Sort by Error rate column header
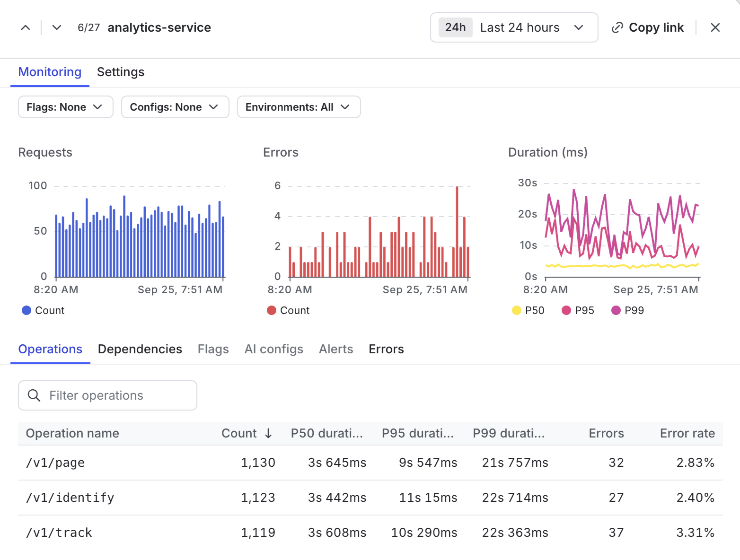The image size is (740, 560). tap(687, 433)
